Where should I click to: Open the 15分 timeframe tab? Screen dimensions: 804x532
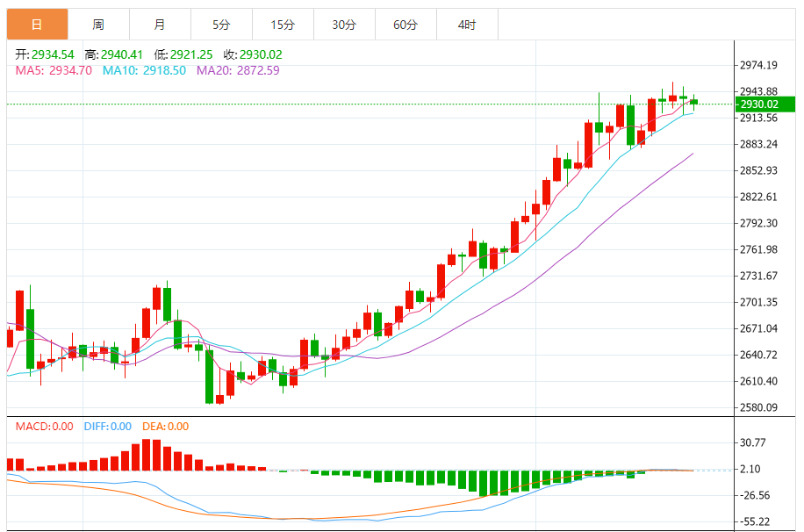(283, 24)
